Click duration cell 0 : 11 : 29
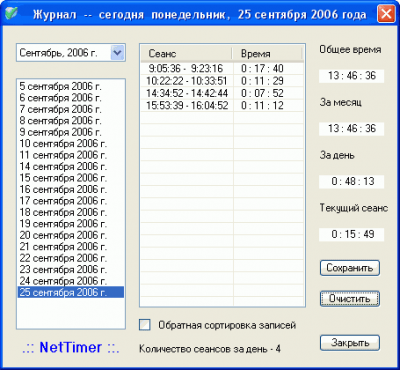 [262, 81]
